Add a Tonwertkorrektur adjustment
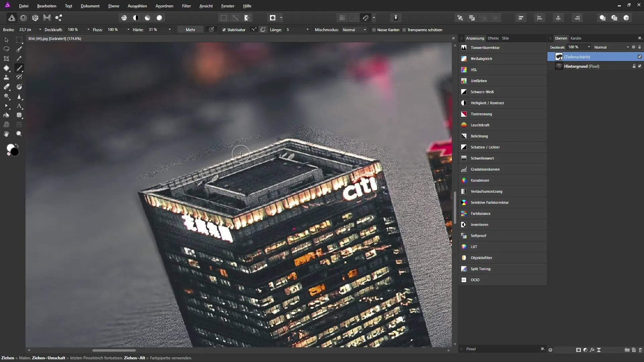644x362 pixels. tap(502, 48)
